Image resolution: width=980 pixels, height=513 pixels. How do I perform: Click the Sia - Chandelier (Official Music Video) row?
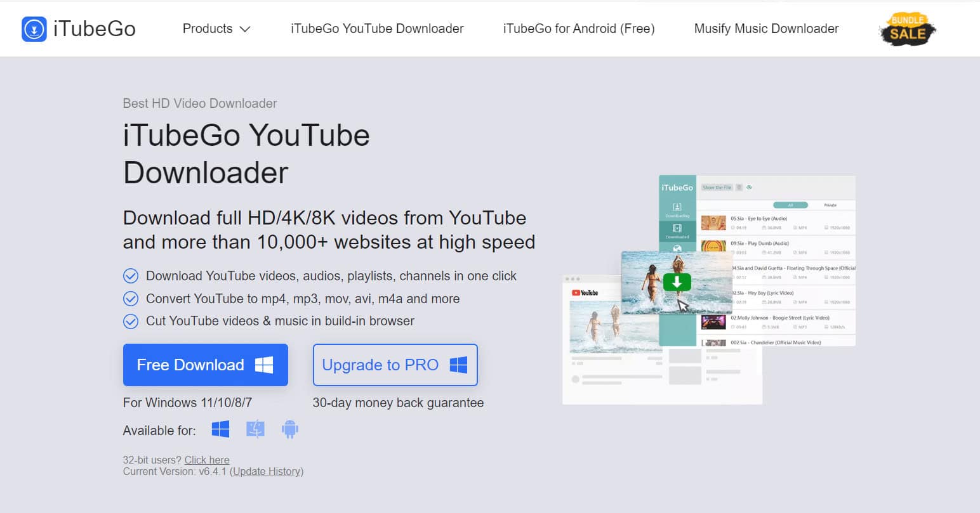coord(777,342)
